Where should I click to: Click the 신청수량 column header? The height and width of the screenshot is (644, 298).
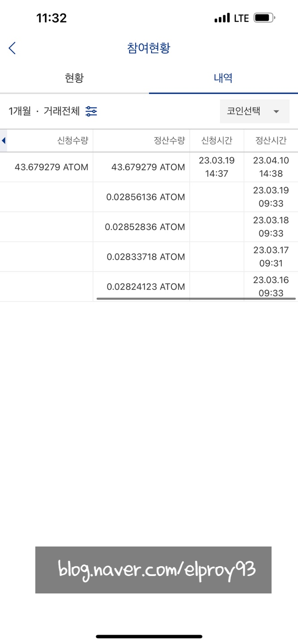pyautogui.click(x=72, y=141)
